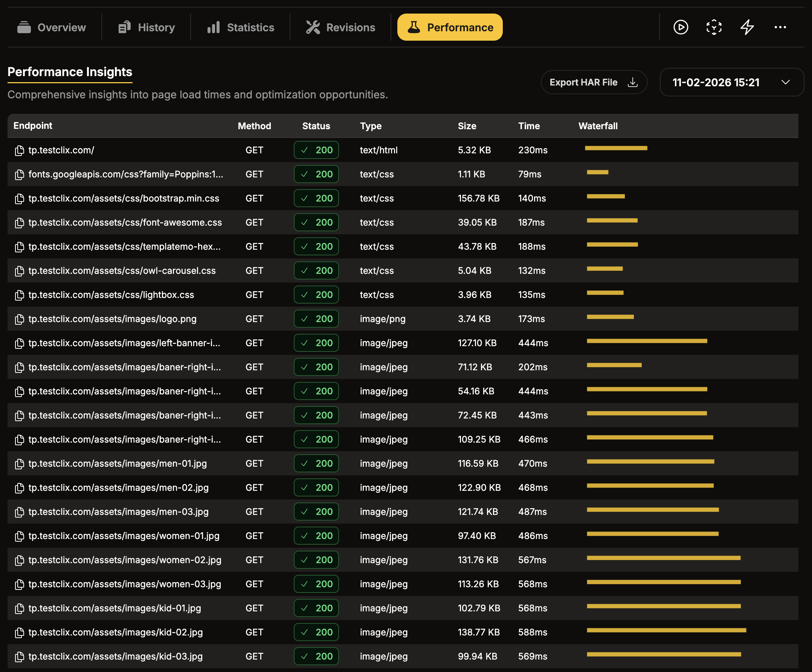Open the Revisions tab
This screenshot has height=672, width=812.
click(340, 27)
